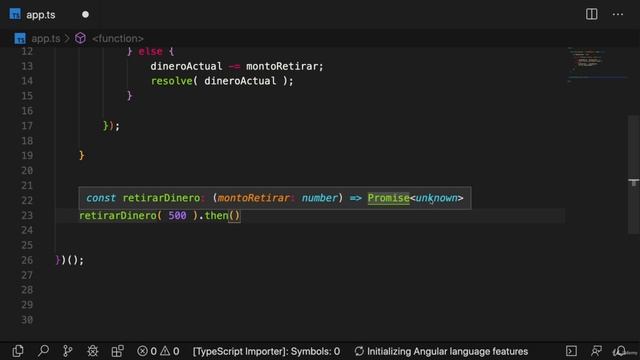Click the unsaved dot on app.ts tab
The height and width of the screenshot is (360, 640).
85,15
